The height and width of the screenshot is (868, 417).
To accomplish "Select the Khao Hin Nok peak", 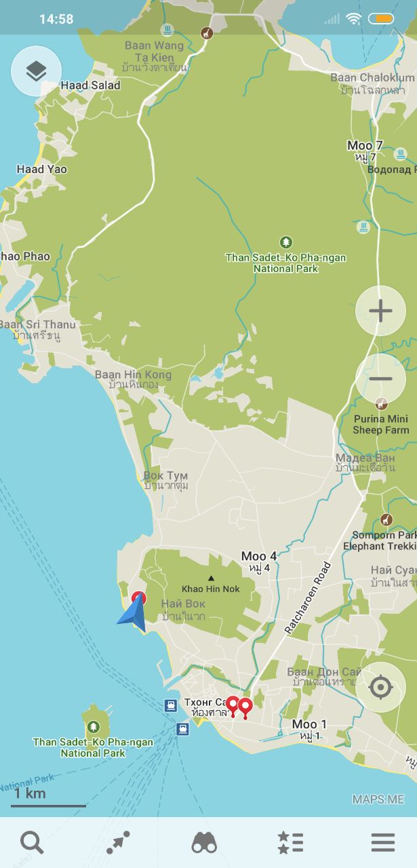I will [x=211, y=578].
